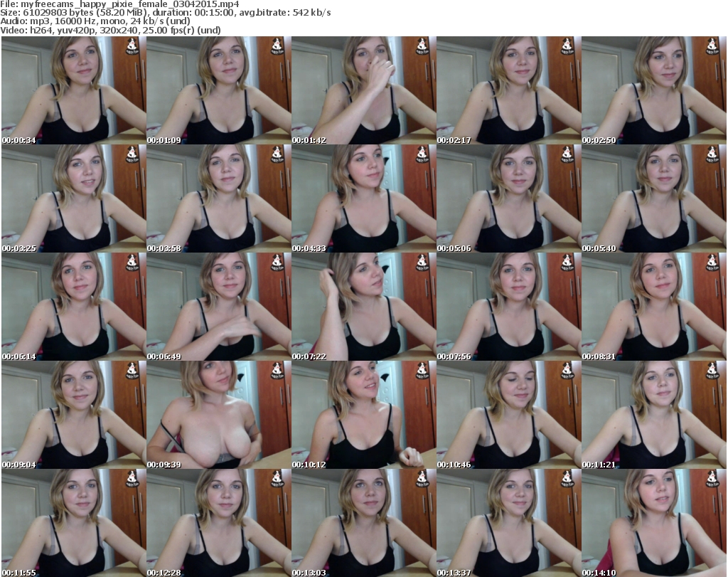Click the frame timestamped 00:13:03
Image resolution: width=728 pixels, height=577 pixels.
pos(363,523)
